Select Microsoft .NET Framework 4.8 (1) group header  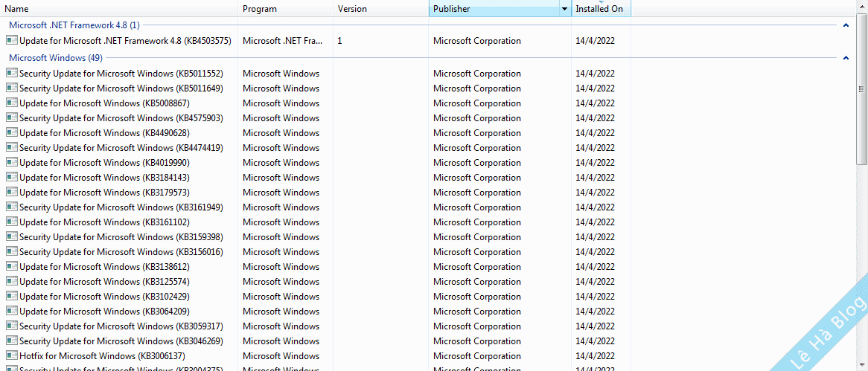click(74, 25)
